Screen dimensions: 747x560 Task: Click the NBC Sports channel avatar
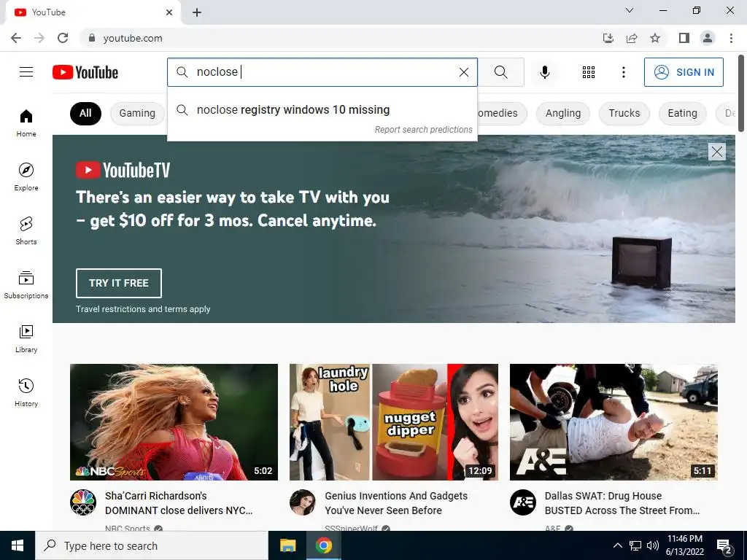[x=83, y=502]
